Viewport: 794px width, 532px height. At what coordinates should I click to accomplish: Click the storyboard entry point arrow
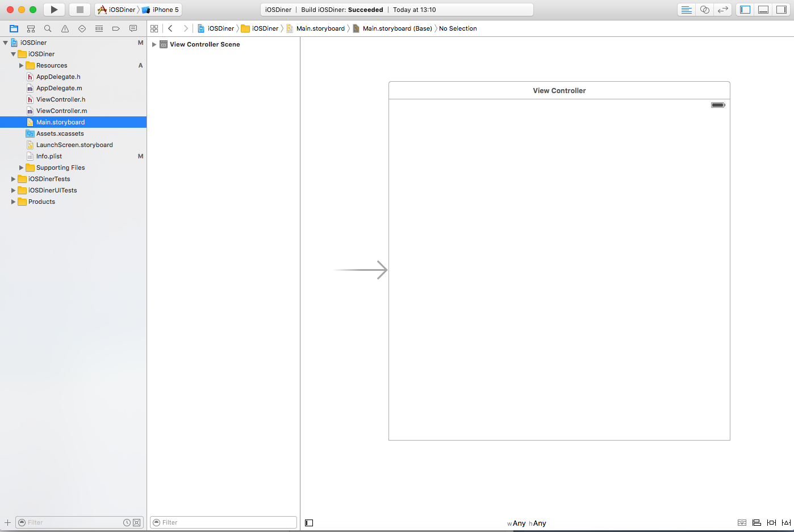click(361, 270)
